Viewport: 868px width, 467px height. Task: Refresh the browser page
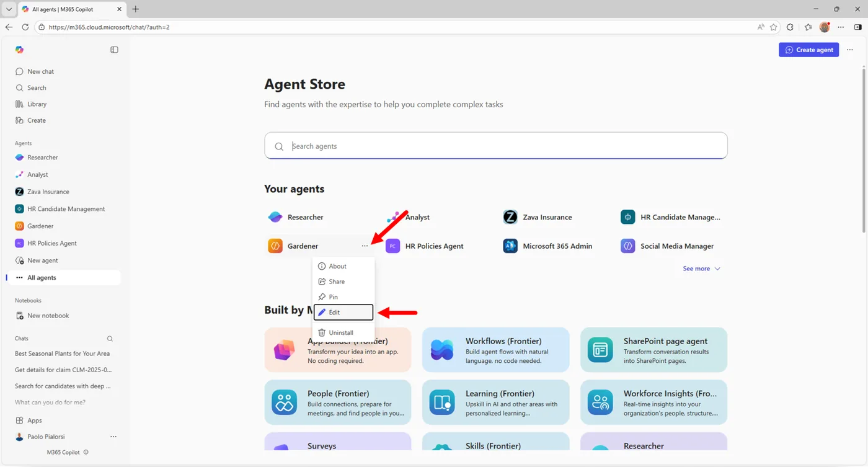click(25, 27)
